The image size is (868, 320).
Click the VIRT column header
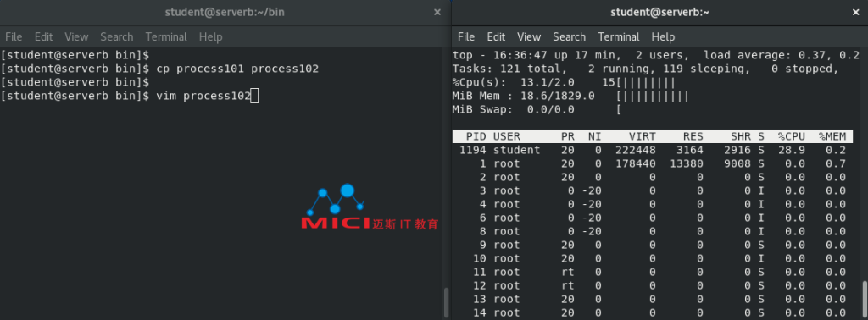pos(643,136)
